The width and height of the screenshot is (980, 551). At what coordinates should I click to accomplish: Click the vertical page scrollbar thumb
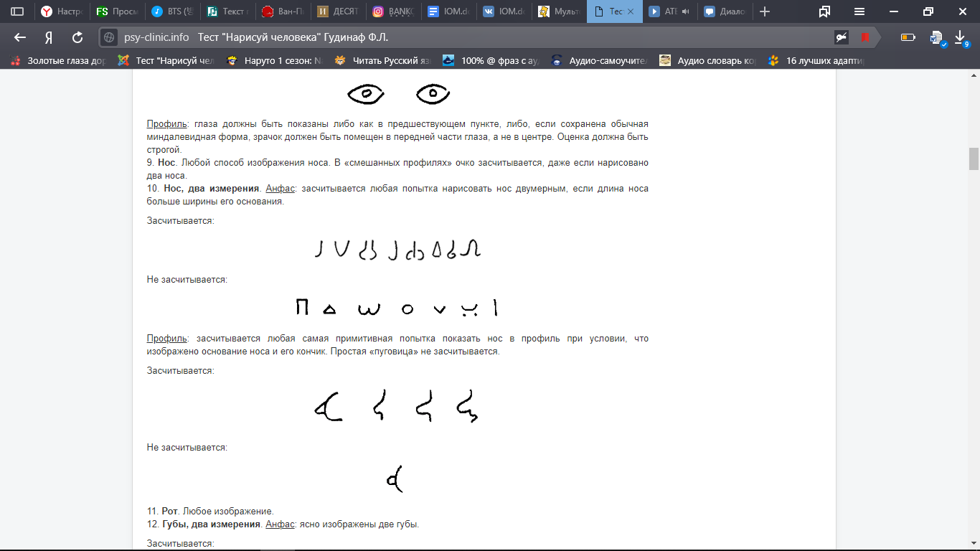[x=974, y=159]
